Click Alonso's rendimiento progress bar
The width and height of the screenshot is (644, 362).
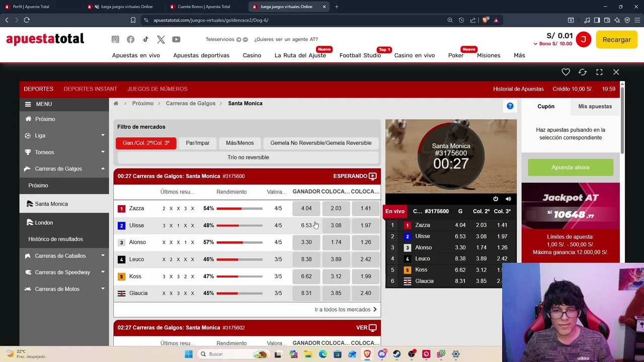pos(239,242)
